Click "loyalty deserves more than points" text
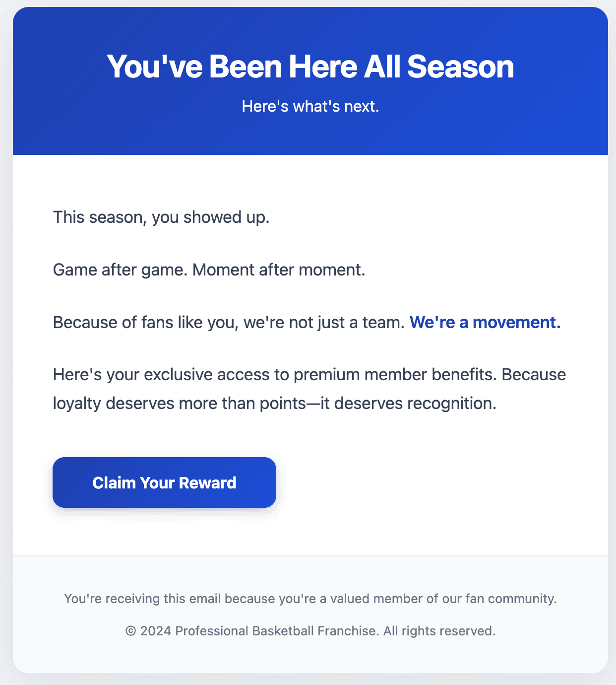The image size is (616, 685). pos(179,403)
